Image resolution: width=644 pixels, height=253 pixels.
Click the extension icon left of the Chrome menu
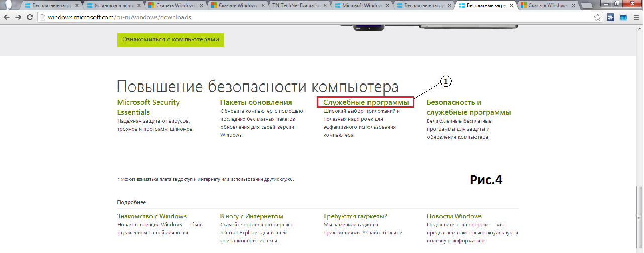click(623, 17)
